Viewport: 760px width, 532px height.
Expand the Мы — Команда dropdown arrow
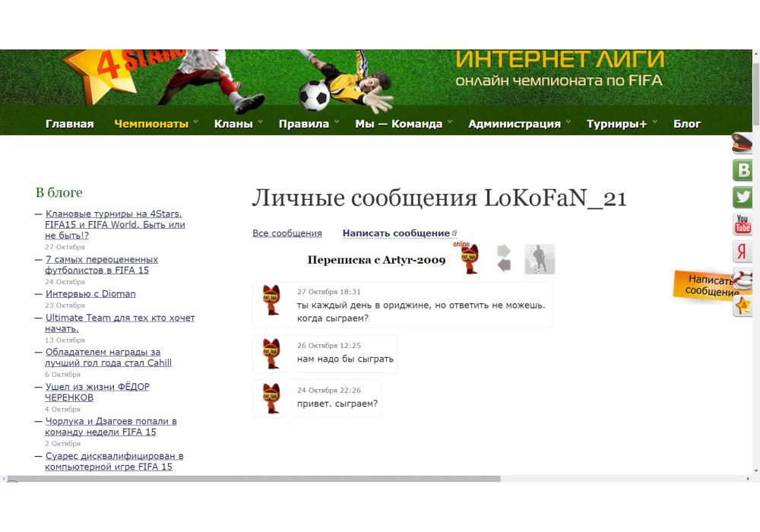[x=450, y=122]
